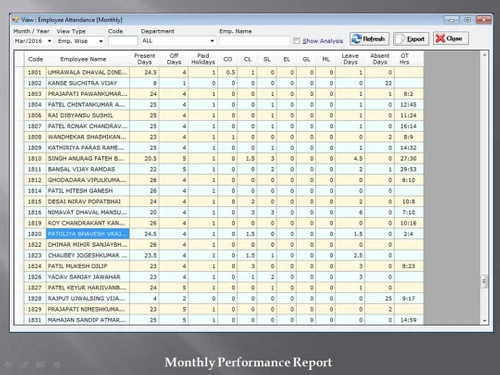The width and height of the screenshot is (500, 375).
Task: Click the window icon in title bar
Action: (x=15, y=20)
